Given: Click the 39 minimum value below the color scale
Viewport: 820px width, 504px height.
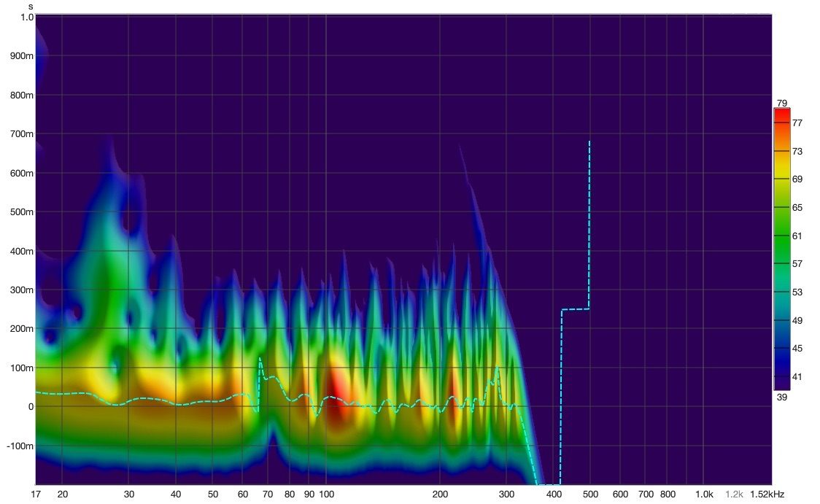Looking at the screenshot, I should (x=782, y=398).
